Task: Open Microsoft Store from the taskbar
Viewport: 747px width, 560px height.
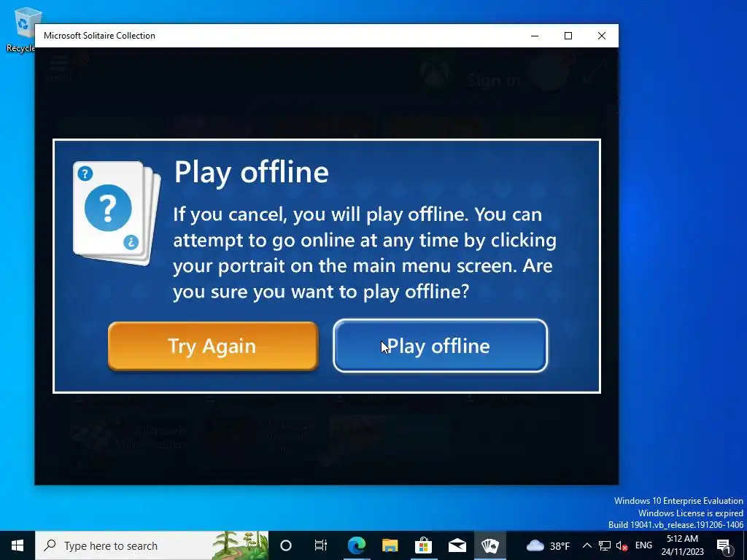Action: [423, 545]
